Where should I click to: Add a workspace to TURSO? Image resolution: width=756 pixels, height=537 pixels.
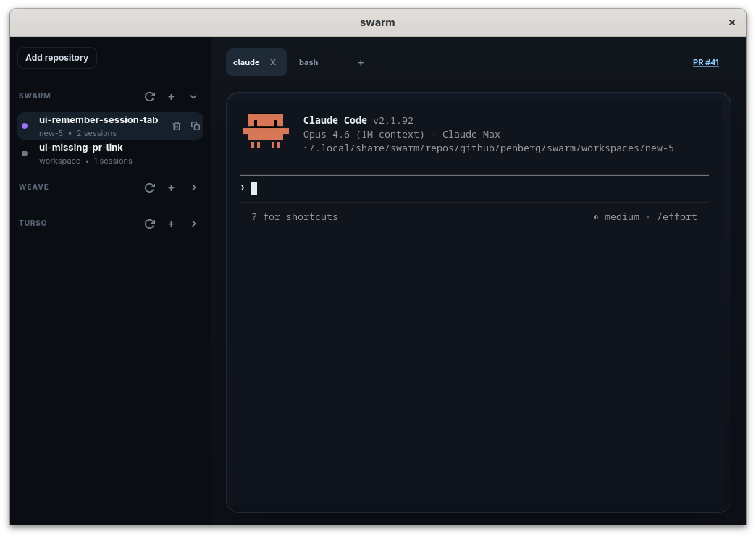[x=171, y=224]
